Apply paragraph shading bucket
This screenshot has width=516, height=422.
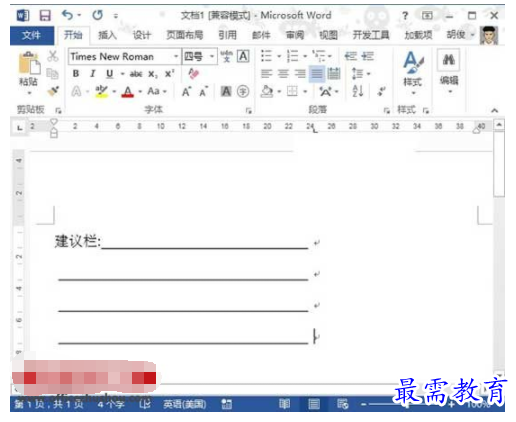[267, 91]
